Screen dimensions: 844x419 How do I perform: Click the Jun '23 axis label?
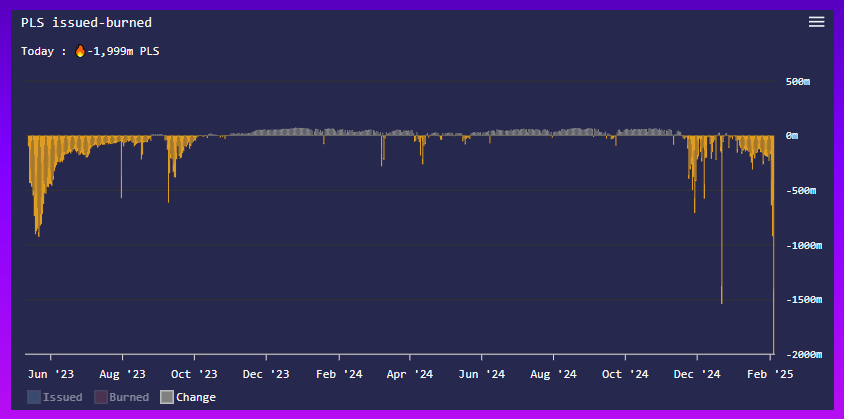(x=51, y=374)
